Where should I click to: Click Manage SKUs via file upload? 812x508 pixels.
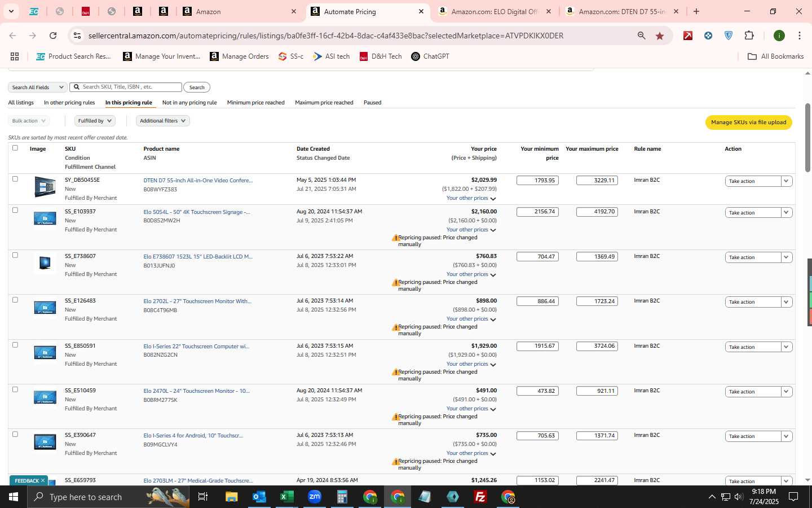tap(748, 122)
